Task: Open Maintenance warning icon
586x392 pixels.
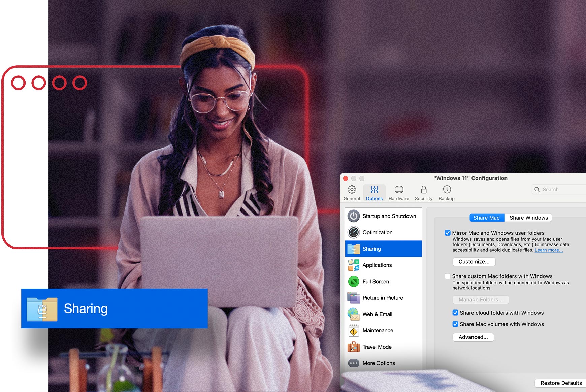Action: click(354, 331)
